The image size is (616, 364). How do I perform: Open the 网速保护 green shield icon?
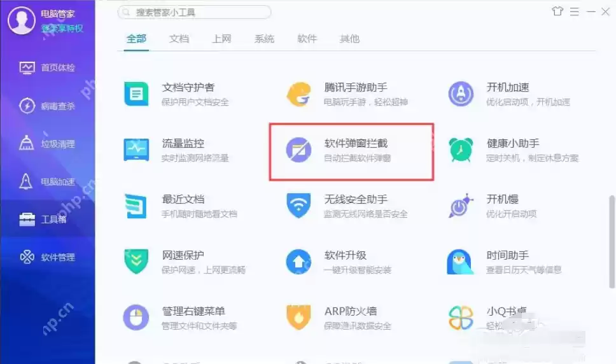click(x=136, y=262)
